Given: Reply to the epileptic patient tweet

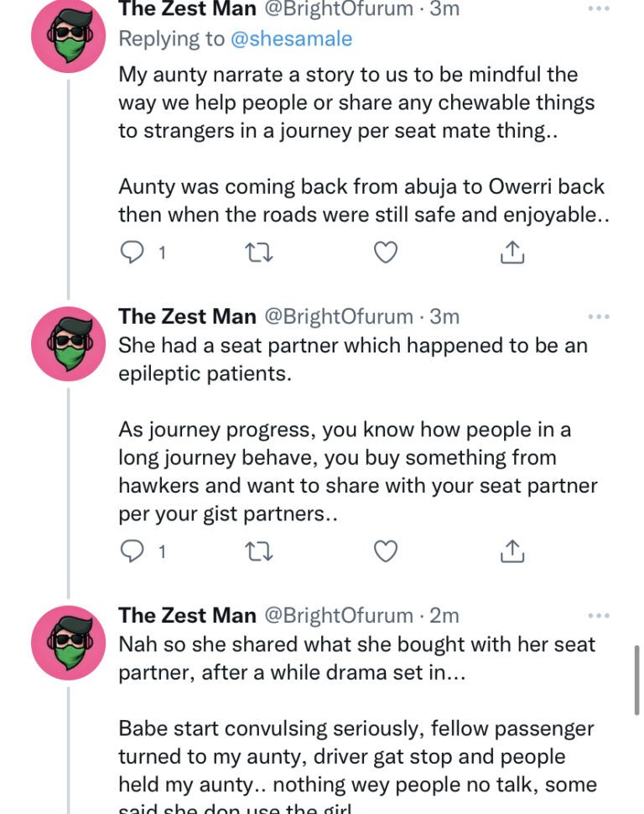Looking at the screenshot, I should (132, 551).
